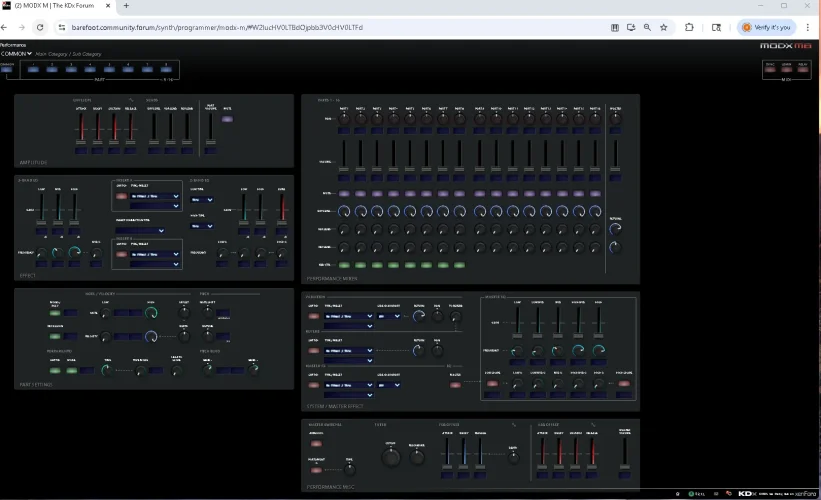Click the "Verify it's you" profile button
Viewport: 821px width, 500px height.
tap(767, 27)
